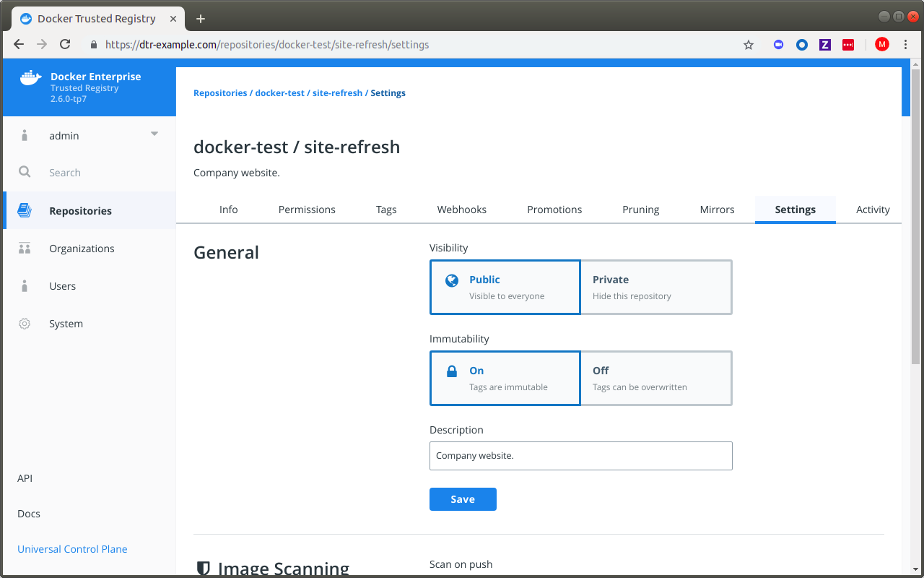Set visibility to Private
Screen dimensions: 924x578
pyautogui.click(x=655, y=287)
